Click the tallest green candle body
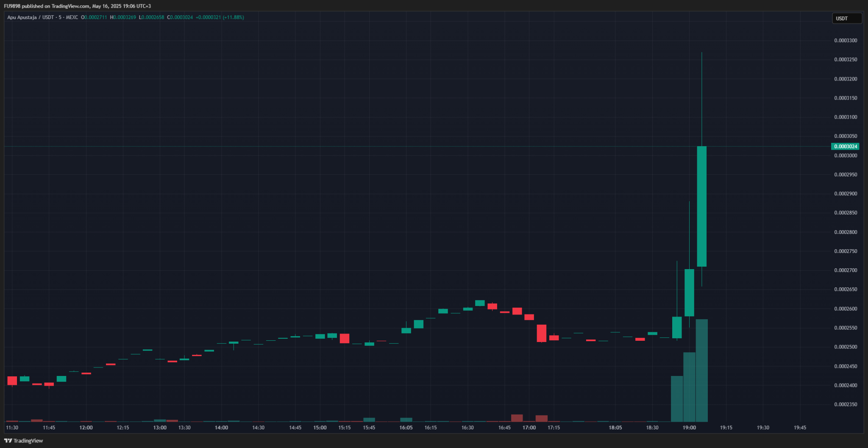 (701, 206)
